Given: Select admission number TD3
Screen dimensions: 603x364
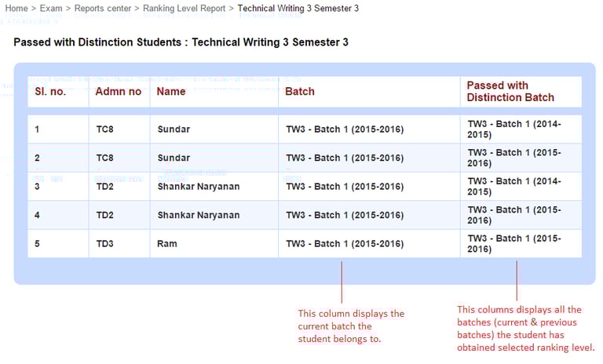Looking at the screenshot, I should pyautogui.click(x=105, y=243).
